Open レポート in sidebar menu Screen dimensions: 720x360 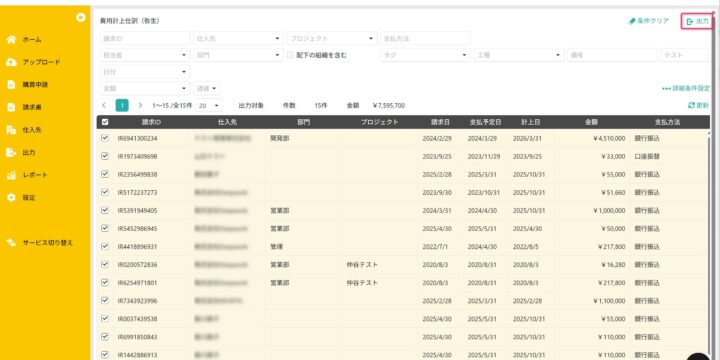click(35, 175)
